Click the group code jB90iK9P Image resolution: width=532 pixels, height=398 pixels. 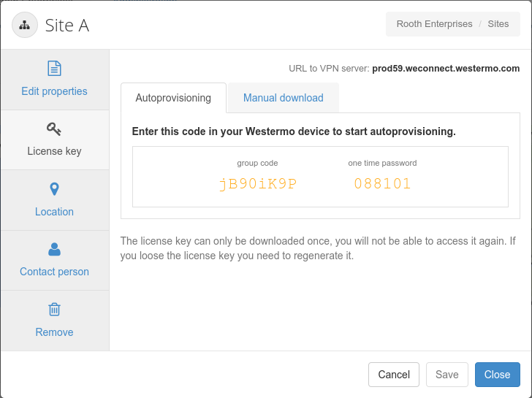click(257, 184)
